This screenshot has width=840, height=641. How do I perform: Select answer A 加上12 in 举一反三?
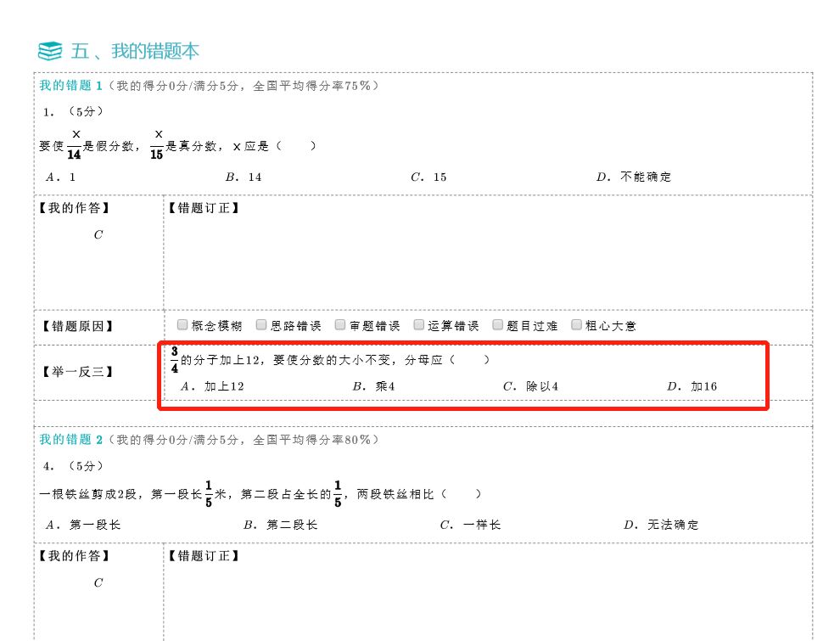click(213, 386)
